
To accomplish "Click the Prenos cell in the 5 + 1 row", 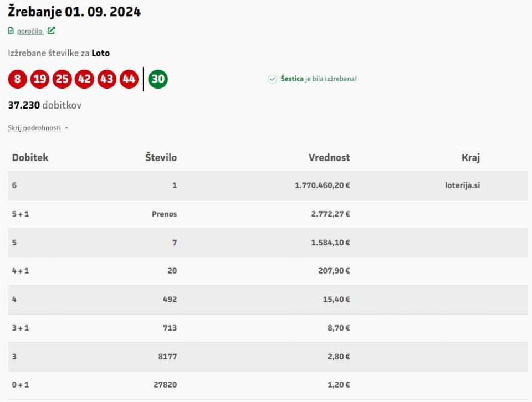I will pyautogui.click(x=164, y=214).
